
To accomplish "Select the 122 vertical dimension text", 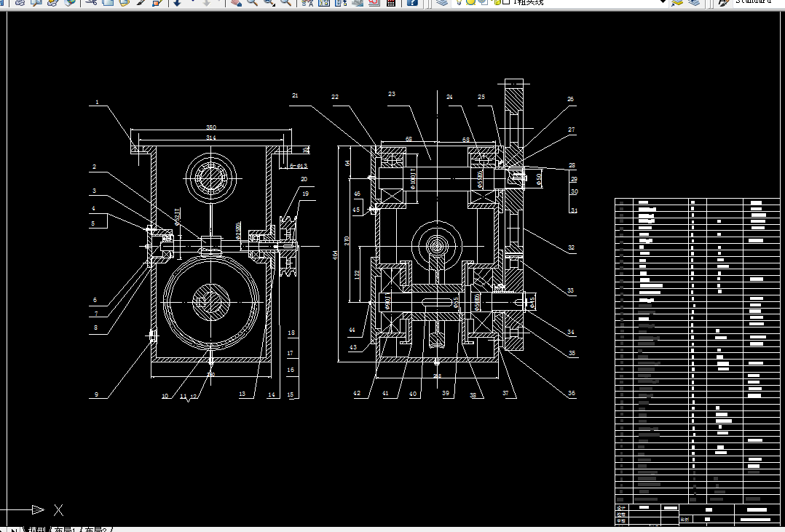I will pyautogui.click(x=357, y=275).
